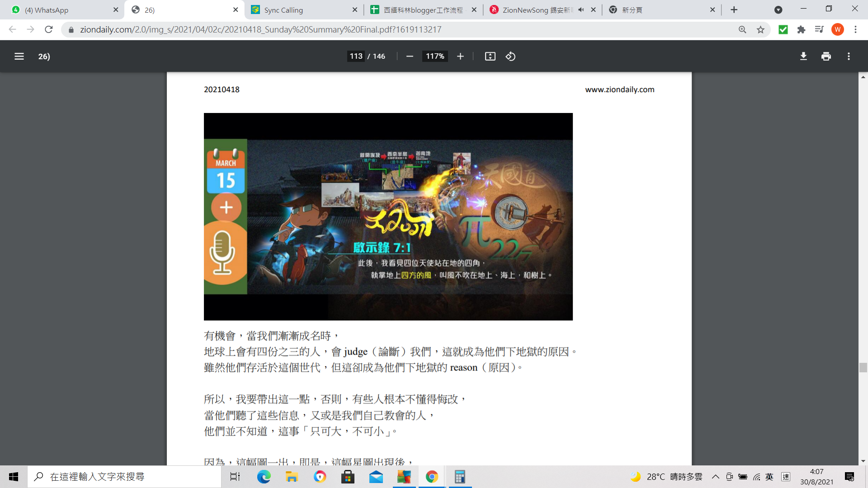Click the fit to page icon
Screen dimensions: 868x488
click(x=490, y=56)
